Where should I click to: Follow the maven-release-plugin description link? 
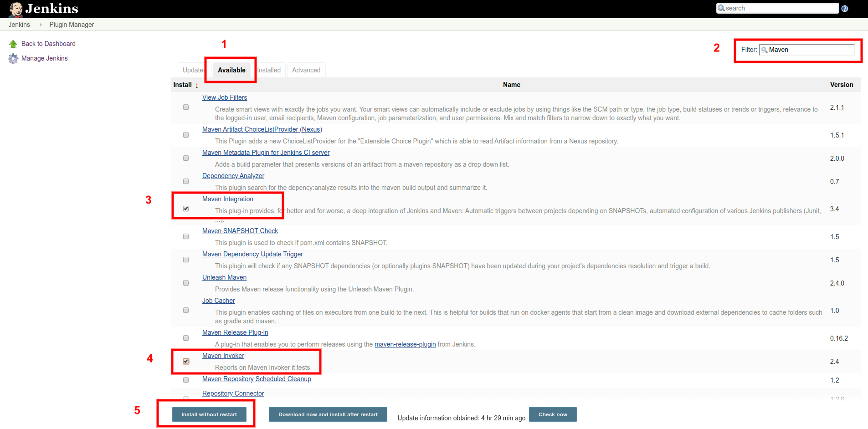pyautogui.click(x=405, y=344)
